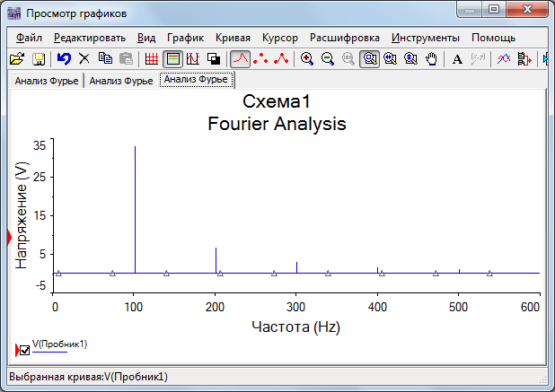Click the Open file folder icon
Image resolution: width=555 pixels, height=392 pixels.
(x=17, y=58)
